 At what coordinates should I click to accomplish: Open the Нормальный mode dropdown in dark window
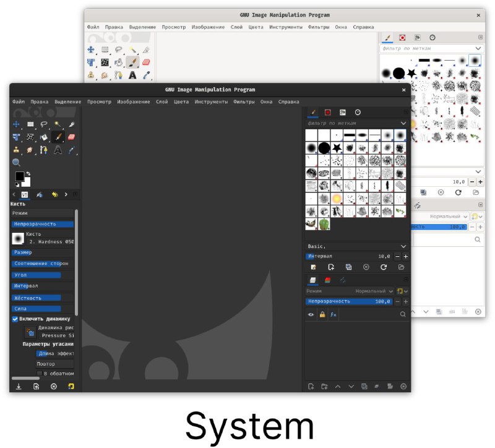click(374, 291)
